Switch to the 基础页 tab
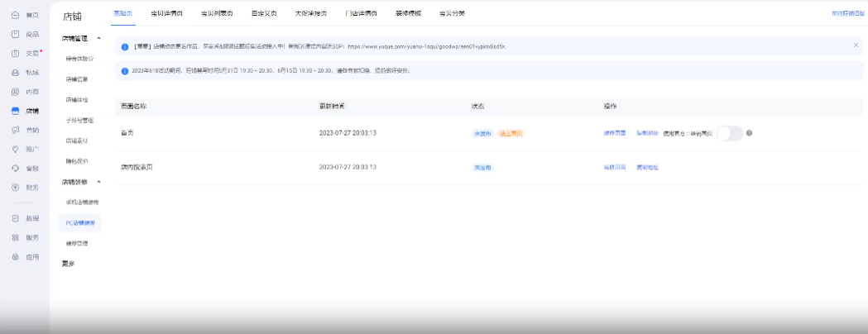 click(123, 13)
